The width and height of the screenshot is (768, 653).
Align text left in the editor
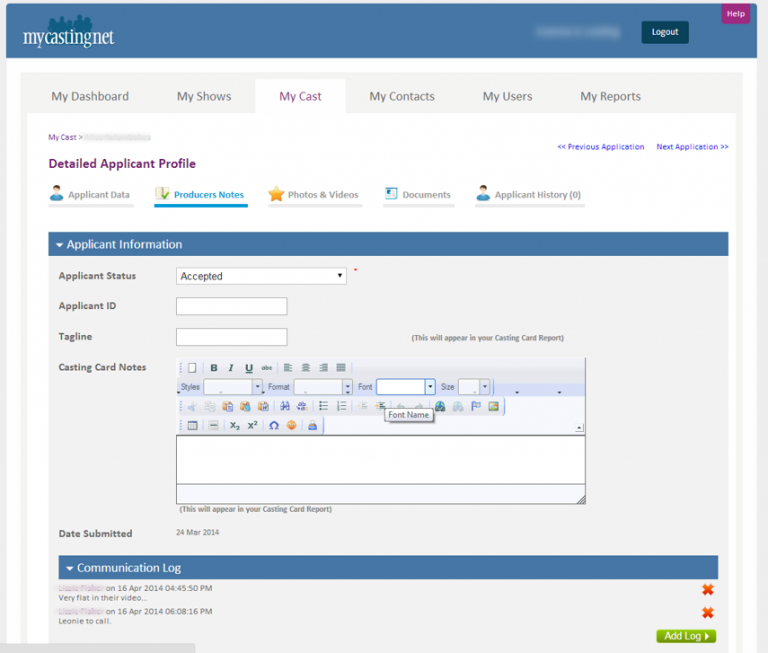tap(288, 368)
